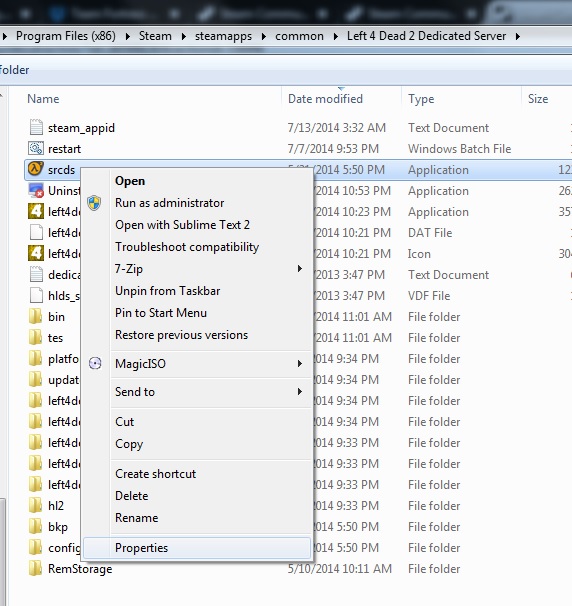Click the Uninstall application icon
This screenshot has height=606, width=572.
[36, 190]
